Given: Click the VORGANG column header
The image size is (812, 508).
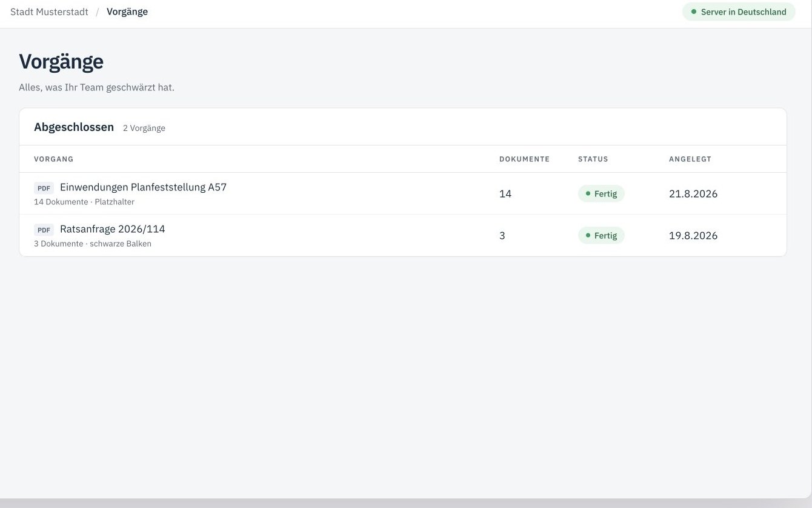Looking at the screenshot, I should [x=54, y=159].
